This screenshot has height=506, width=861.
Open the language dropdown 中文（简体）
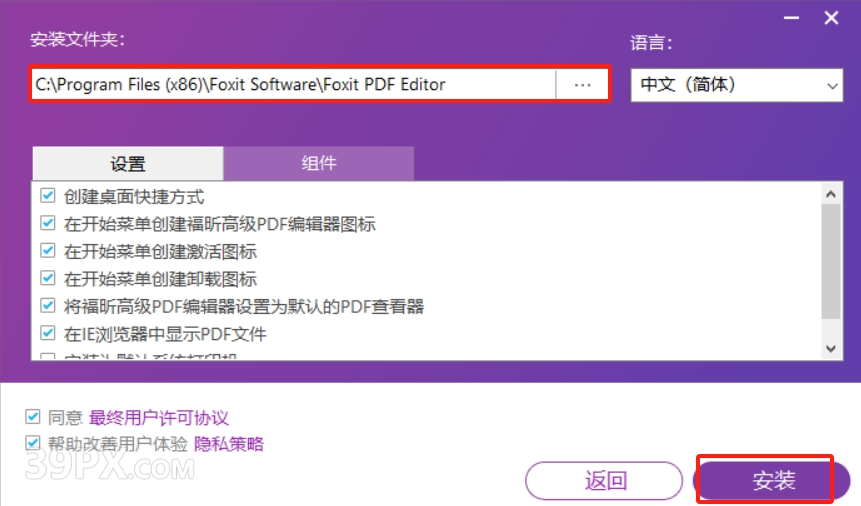point(736,85)
